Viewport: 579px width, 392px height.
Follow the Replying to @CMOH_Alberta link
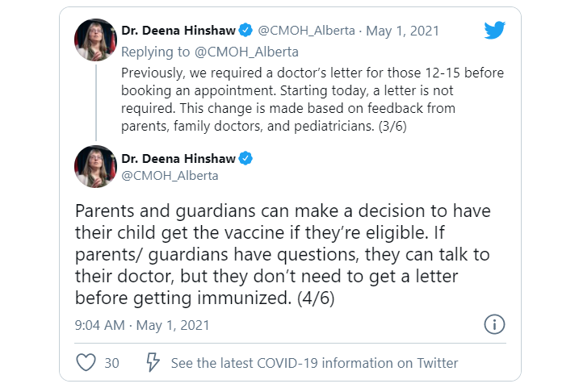tap(210, 52)
